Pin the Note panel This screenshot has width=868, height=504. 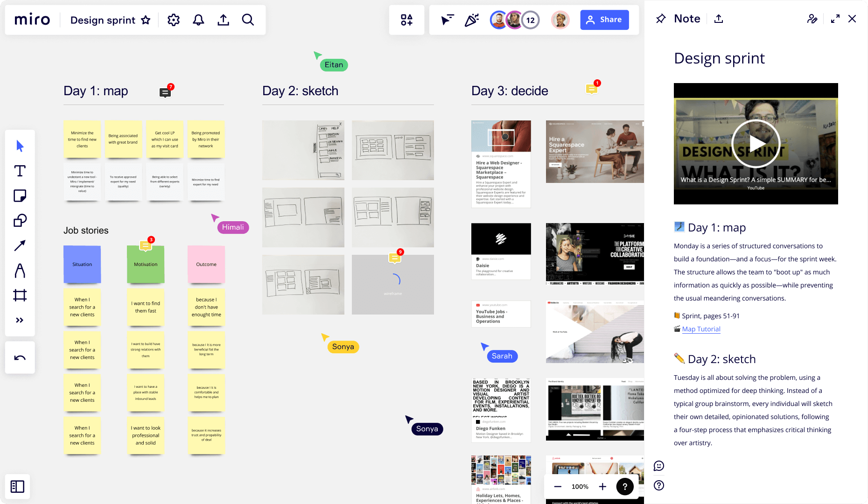pyautogui.click(x=661, y=19)
